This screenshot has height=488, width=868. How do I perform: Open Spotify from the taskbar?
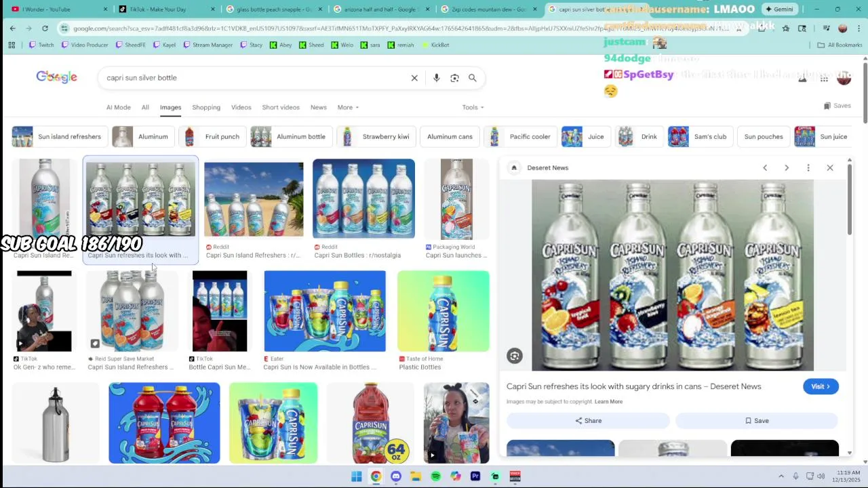pos(435,476)
